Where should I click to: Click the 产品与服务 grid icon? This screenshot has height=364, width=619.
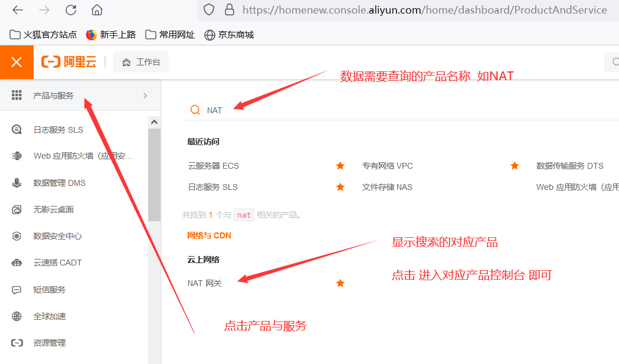(17, 95)
